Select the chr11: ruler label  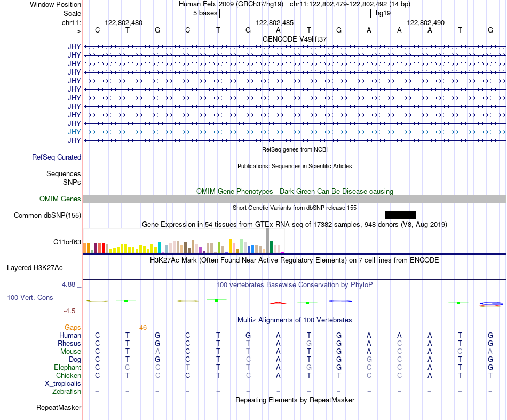pos(71,22)
